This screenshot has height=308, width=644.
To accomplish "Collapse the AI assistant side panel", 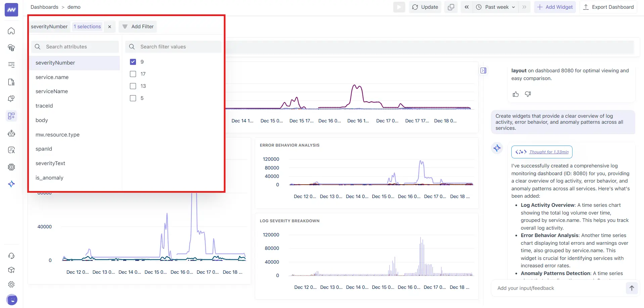I will click(484, 71).
